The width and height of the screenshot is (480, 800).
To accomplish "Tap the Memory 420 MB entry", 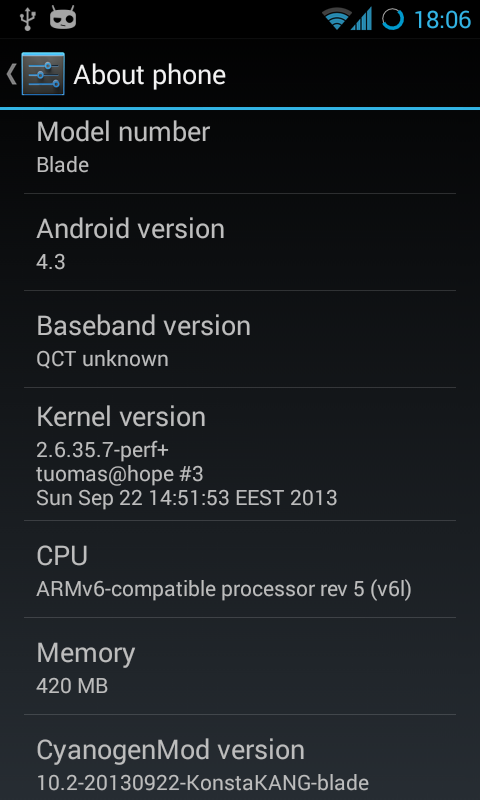I will (x=240, y=666).
